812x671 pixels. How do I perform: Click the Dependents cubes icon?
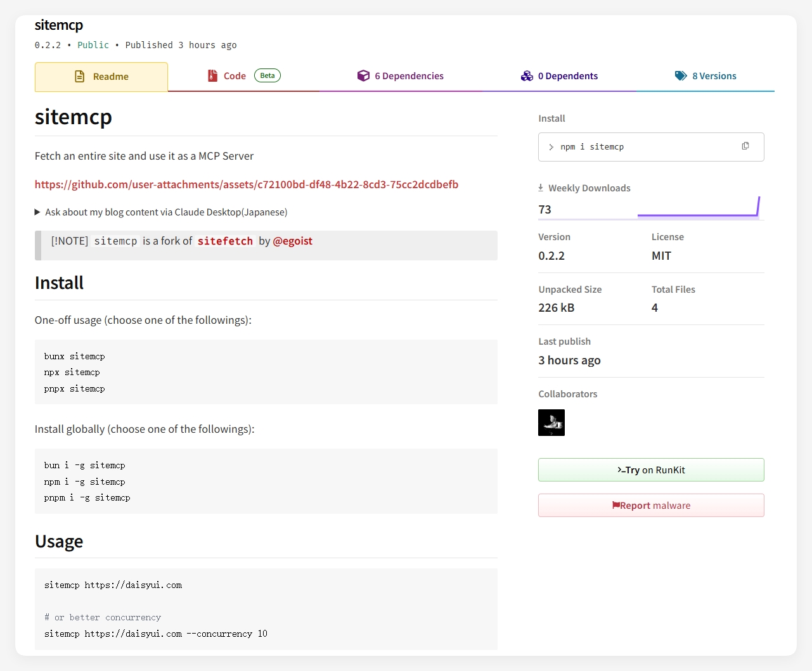click(527, 76)
